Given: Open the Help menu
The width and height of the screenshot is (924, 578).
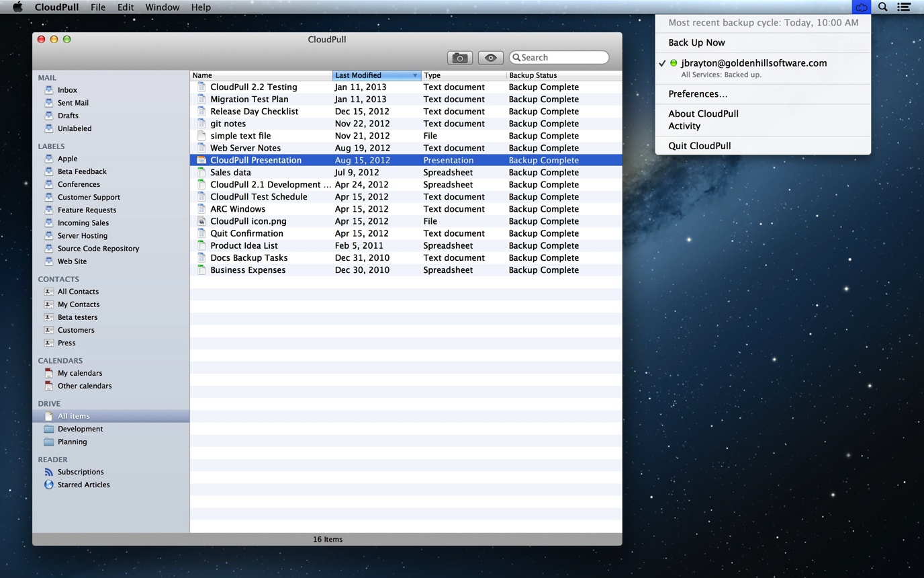Looking at the screenshot, I should click(201, 7).
